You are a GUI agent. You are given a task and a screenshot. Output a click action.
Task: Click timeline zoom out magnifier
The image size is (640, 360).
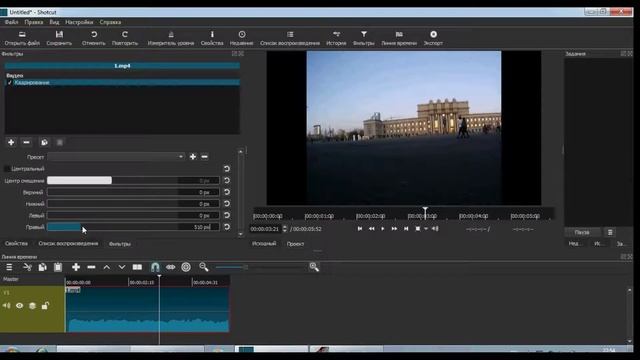pyautogui.click(x=204, y=267)
